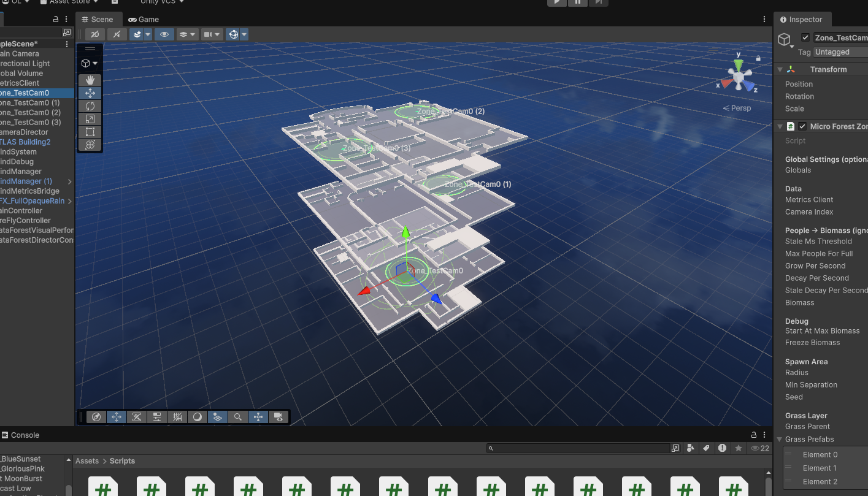Click the Assets breadcrumb in Project panel
868x496 pixels.
point(86,460)
